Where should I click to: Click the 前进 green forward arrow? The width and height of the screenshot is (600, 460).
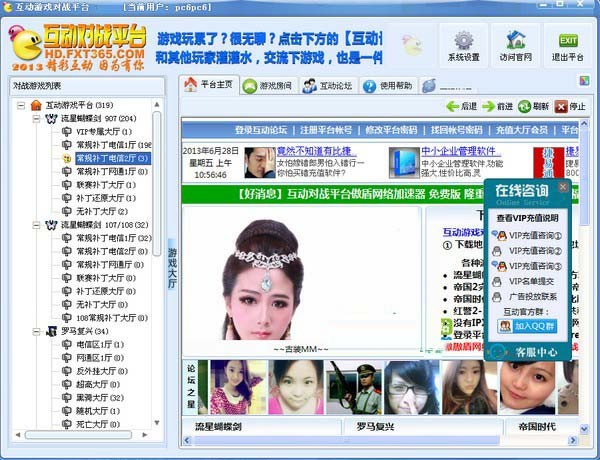(x=489, y=106)
